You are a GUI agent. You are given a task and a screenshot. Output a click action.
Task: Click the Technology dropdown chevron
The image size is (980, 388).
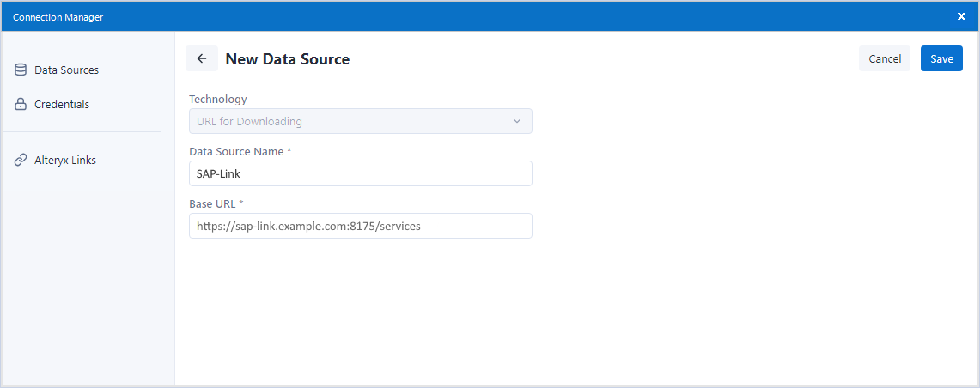517,121
